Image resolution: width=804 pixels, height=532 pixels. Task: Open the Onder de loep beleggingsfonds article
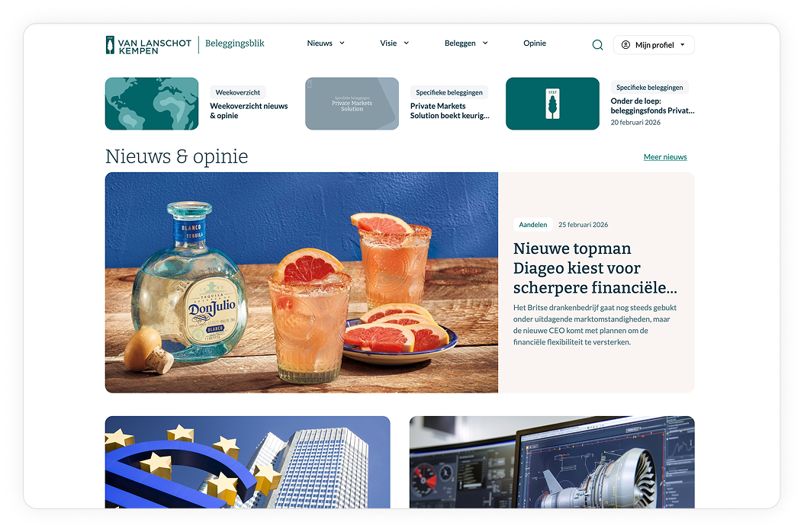click(652, 105)
